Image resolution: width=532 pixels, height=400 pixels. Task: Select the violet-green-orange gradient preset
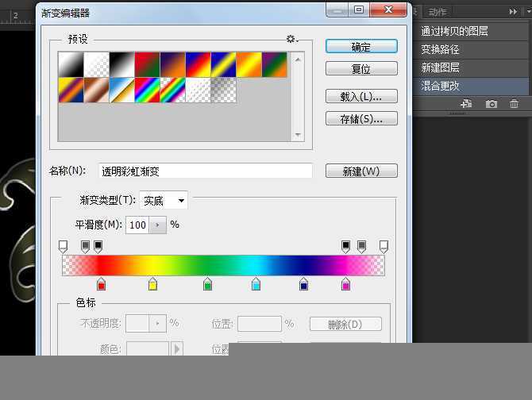[275, 64]
